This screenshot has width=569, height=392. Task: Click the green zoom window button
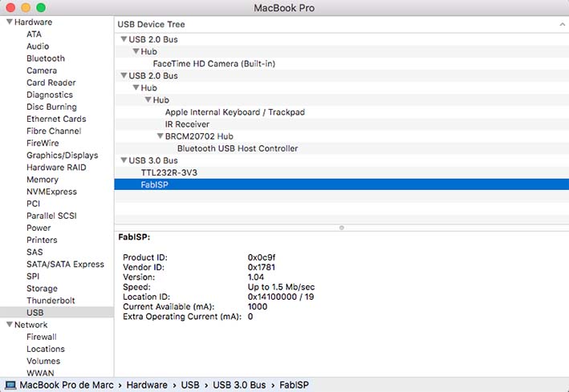[x=41, y=7]
